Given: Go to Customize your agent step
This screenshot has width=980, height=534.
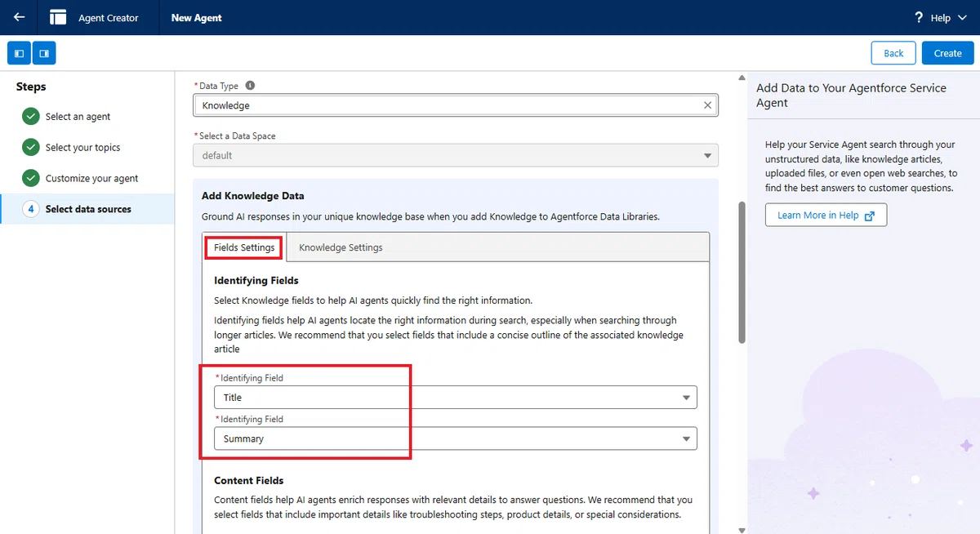Looking at the screenshot, I should pyautogui.click(x=91, y=179).
